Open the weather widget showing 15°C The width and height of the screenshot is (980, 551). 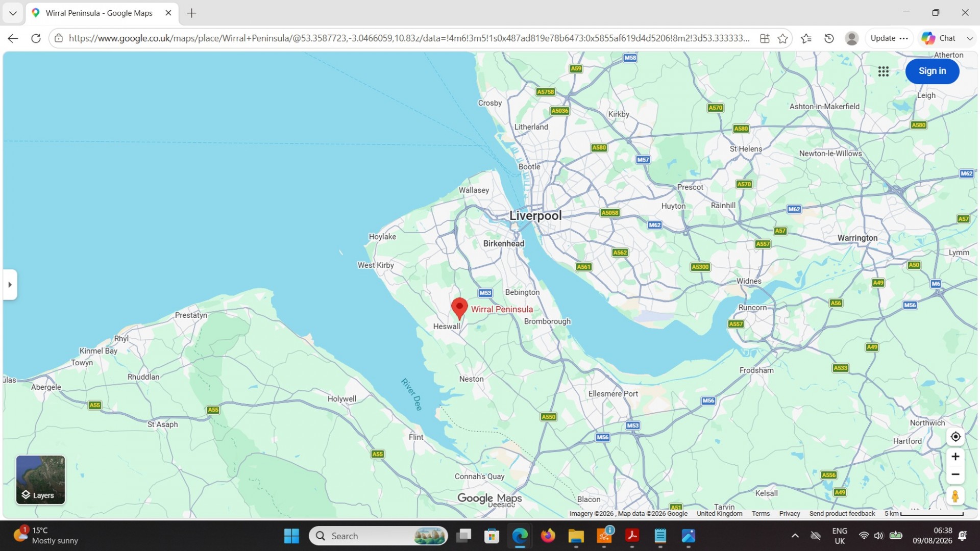47,536
